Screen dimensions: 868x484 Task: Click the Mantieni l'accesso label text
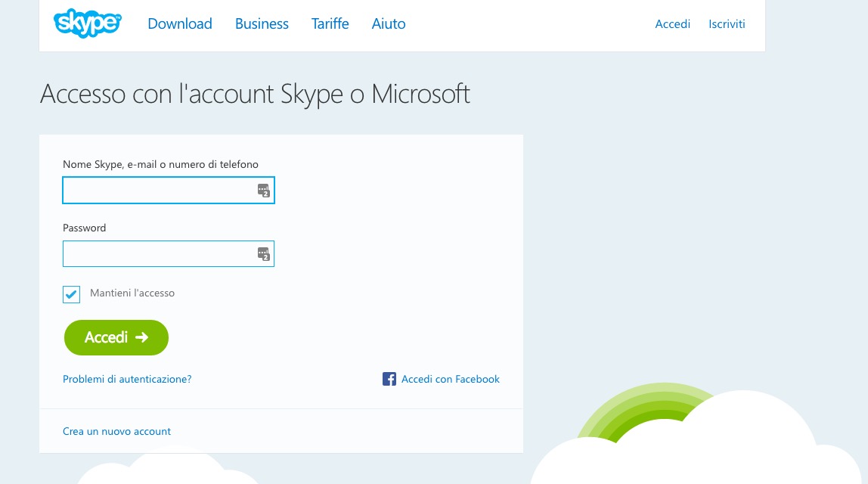[132, 293]
